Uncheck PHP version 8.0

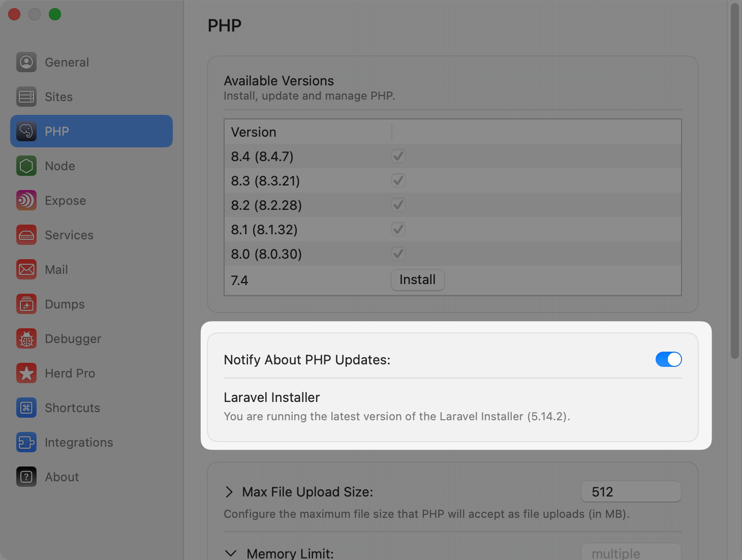click(x=398, y=254)
